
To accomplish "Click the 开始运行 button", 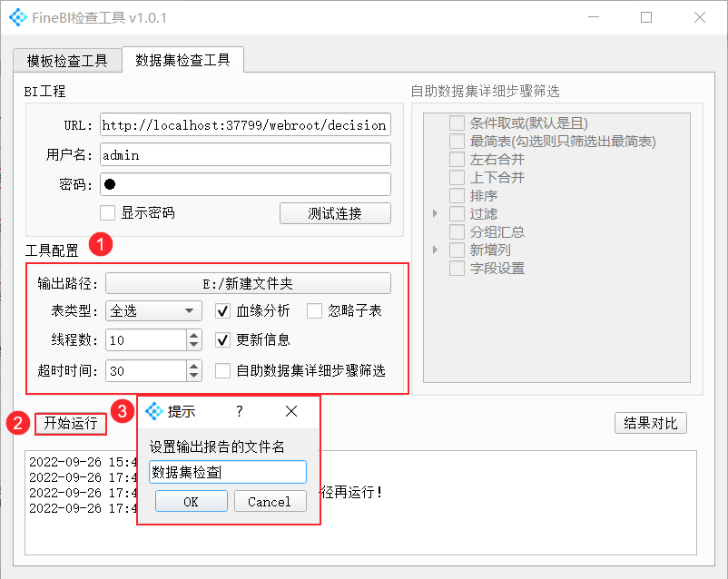I will 71,423.
